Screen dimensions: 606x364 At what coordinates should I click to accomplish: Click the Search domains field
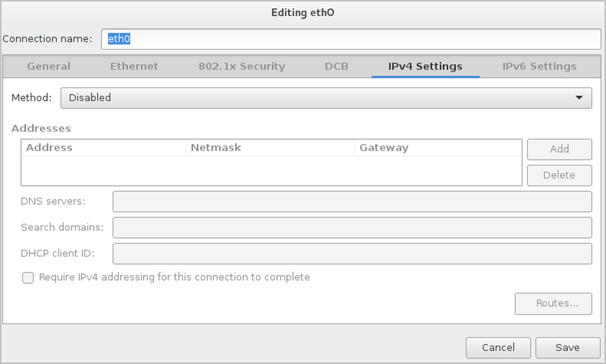[x=352, y=228]
